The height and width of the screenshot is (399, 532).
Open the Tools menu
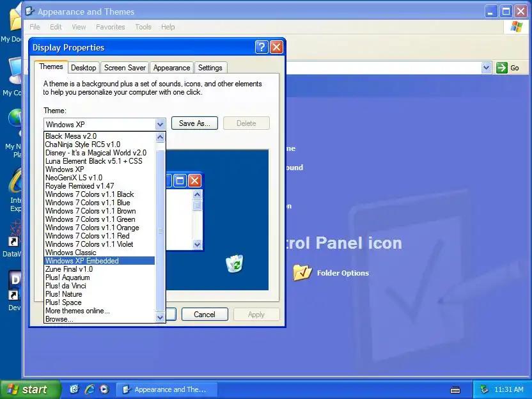pyautogui.click(x=143, y=27)
